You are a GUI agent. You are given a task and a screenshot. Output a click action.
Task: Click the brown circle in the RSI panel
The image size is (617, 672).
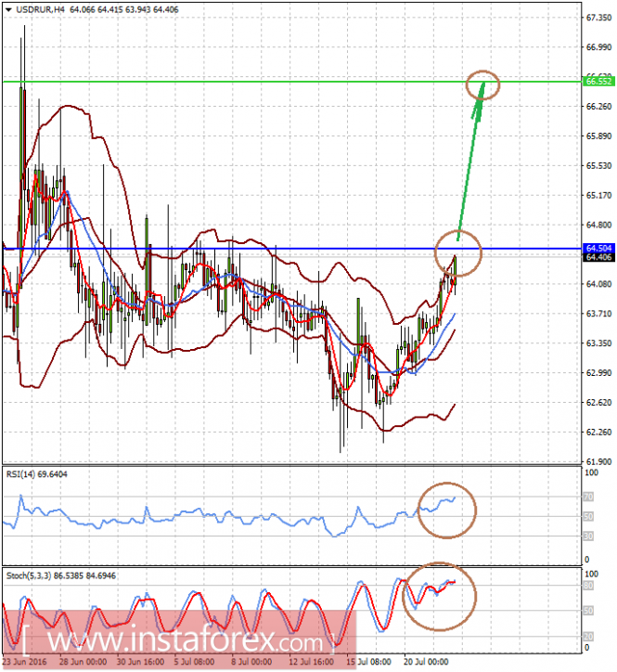[447, 510]
